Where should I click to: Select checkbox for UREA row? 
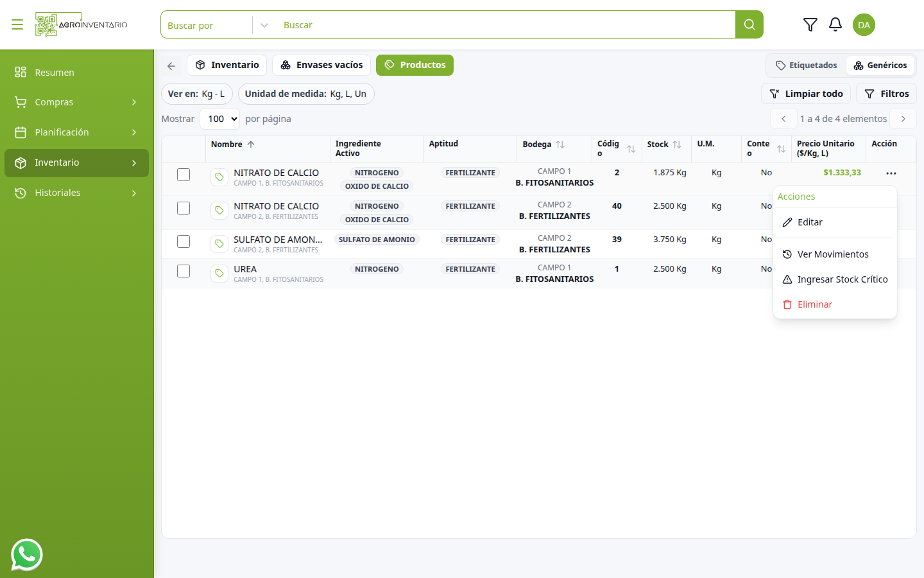(x=184, y=271)
